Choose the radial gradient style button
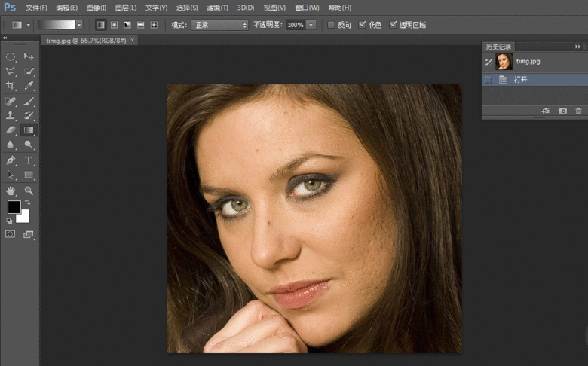 pos(114,25)
